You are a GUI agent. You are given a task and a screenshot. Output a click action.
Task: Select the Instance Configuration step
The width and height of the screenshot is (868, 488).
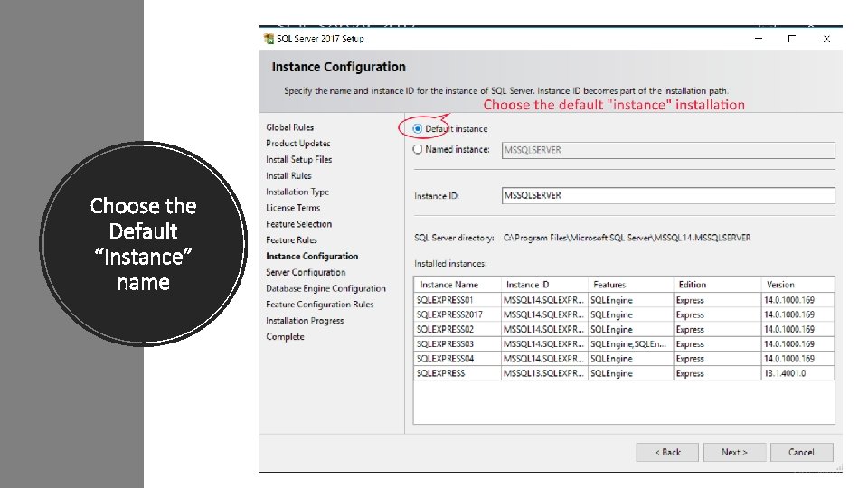click(312, 256)
